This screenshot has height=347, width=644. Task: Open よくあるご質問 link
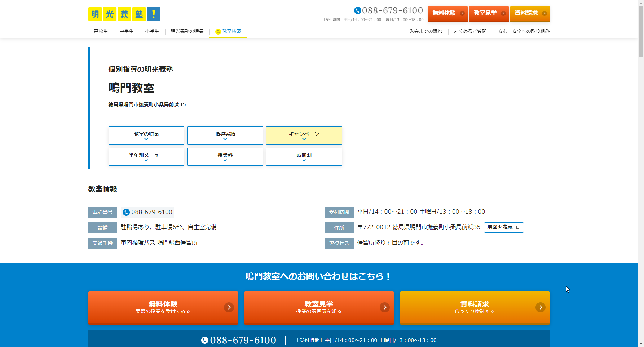[470, 31]
